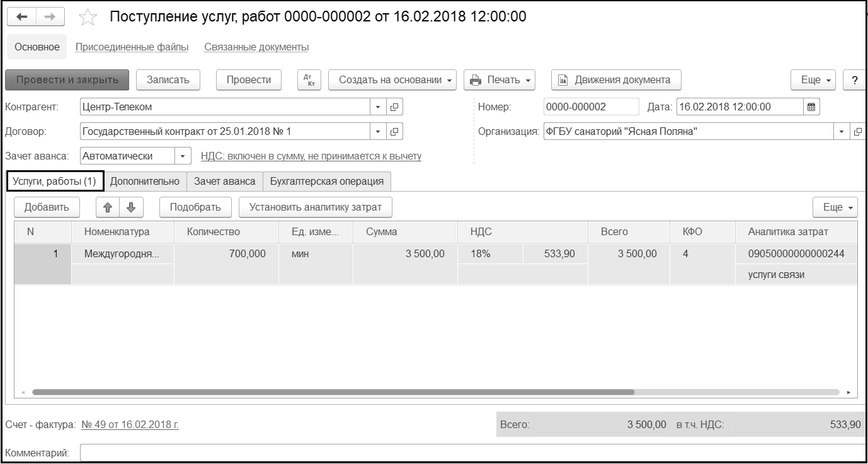Select Услуги, работы (1) tab
This screenshot has height=464, width=868.
55,181
